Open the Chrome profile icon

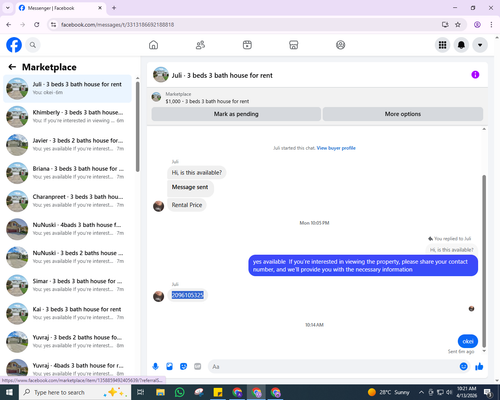click(477, 25)
